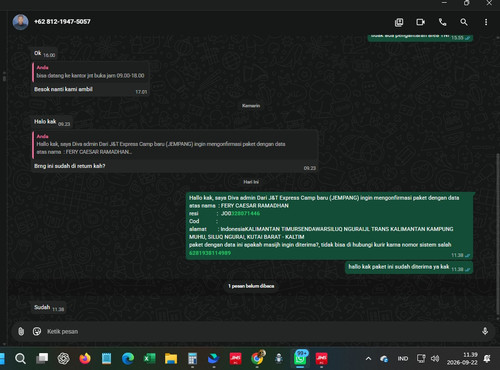Open the notification bell in tray
The width and height of the screenshot is (500, 370).
(487, 359)
